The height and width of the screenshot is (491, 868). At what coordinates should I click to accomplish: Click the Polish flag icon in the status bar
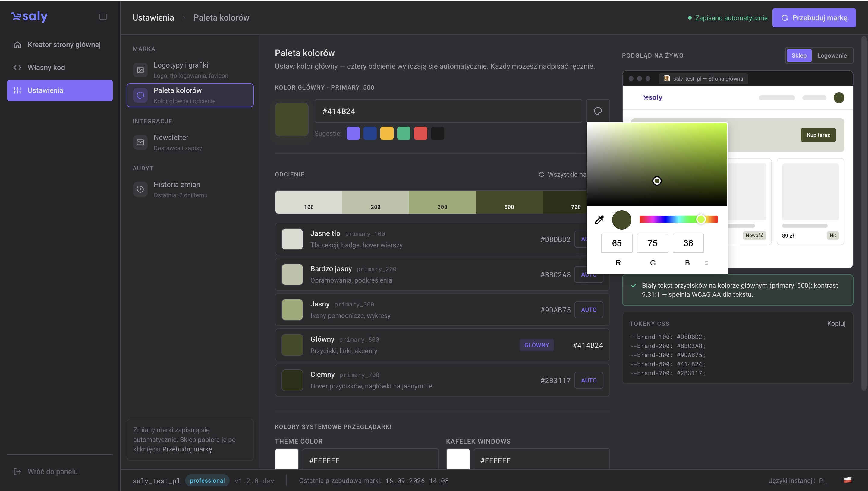(x=848, y=480)
